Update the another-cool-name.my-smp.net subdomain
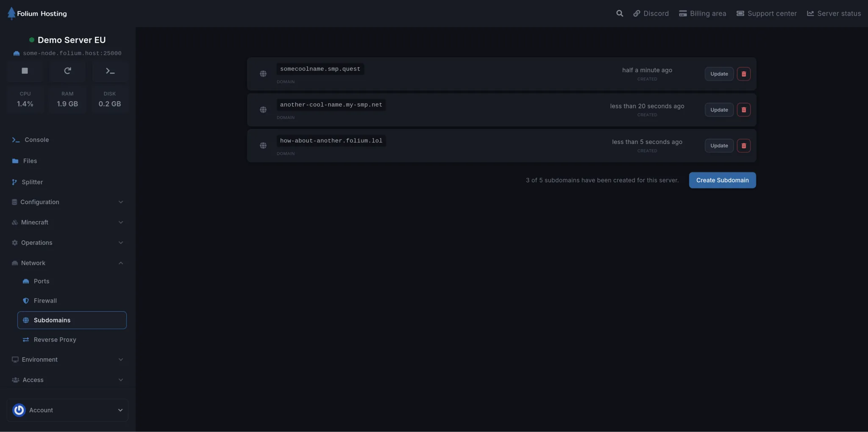 coord(718,109)
